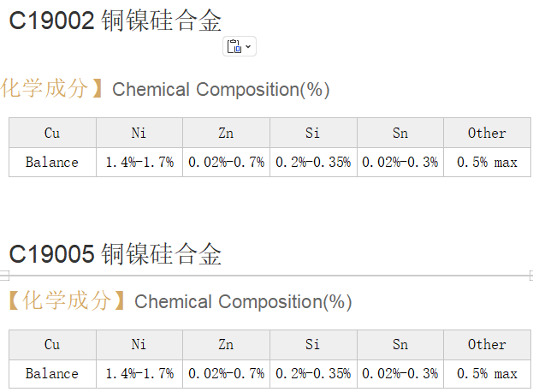The width and height of the screenshot is (533, 392).
Task: Select the Cu header cell in C19002 table
Action: 52,133
